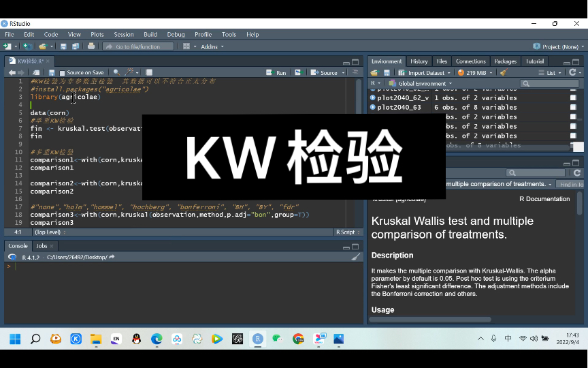Image resolution: width=588 pixels, height=368 pixels.
Task: Switch to the Packages tab
Action: point(505,61)
